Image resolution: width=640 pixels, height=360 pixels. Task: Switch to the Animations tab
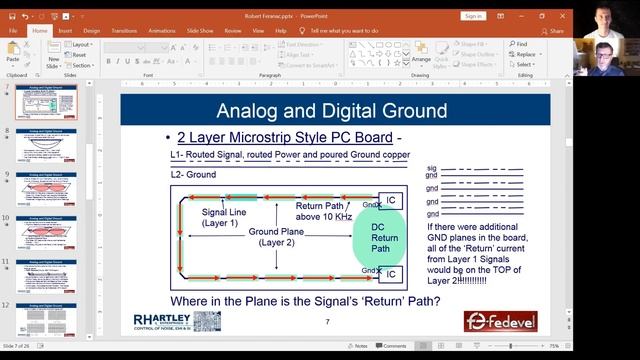(162, 31)
